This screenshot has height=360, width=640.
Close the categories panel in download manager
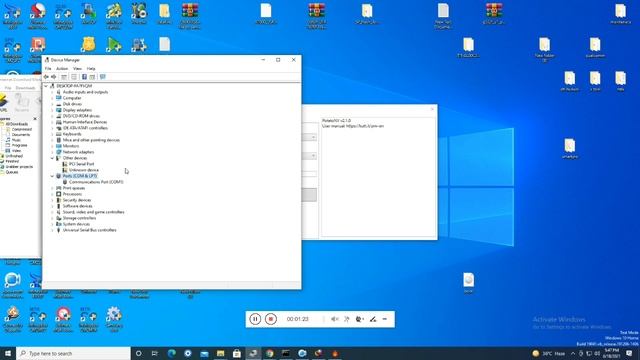point(35,119)
